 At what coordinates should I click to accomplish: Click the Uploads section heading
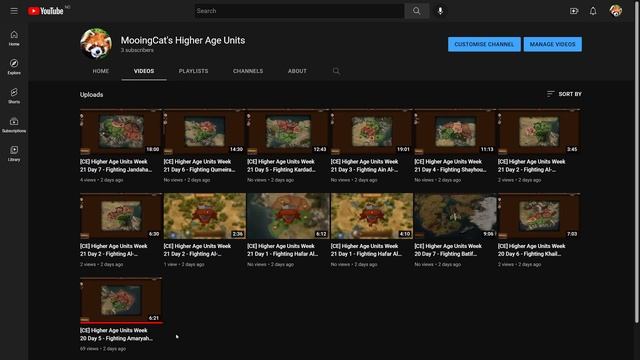[91, 95]
